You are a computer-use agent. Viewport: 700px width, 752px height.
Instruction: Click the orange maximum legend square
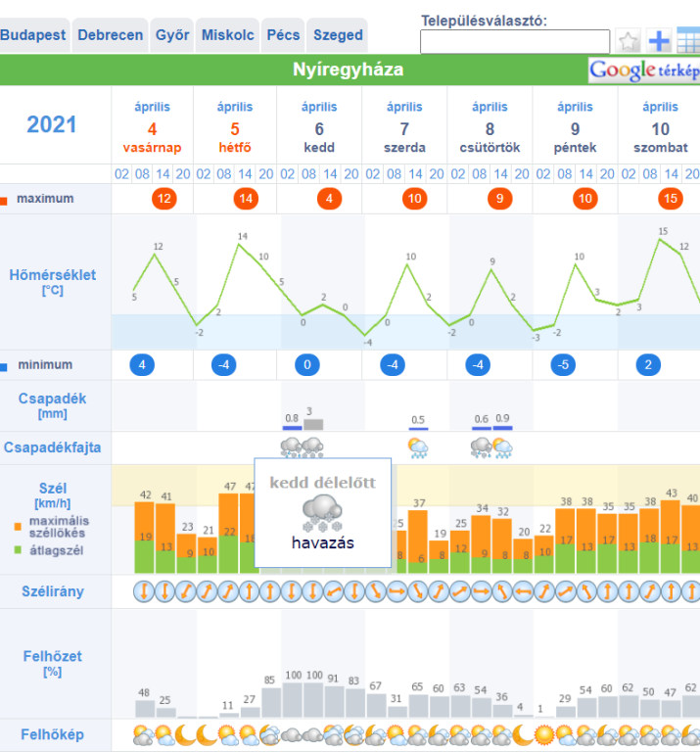[5, 200]
